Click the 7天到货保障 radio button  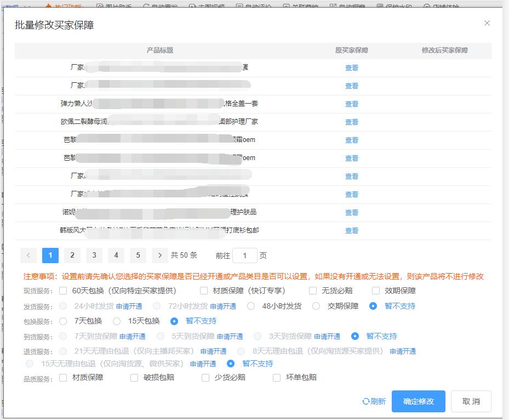pyautogui.click(x=64, y=336)
